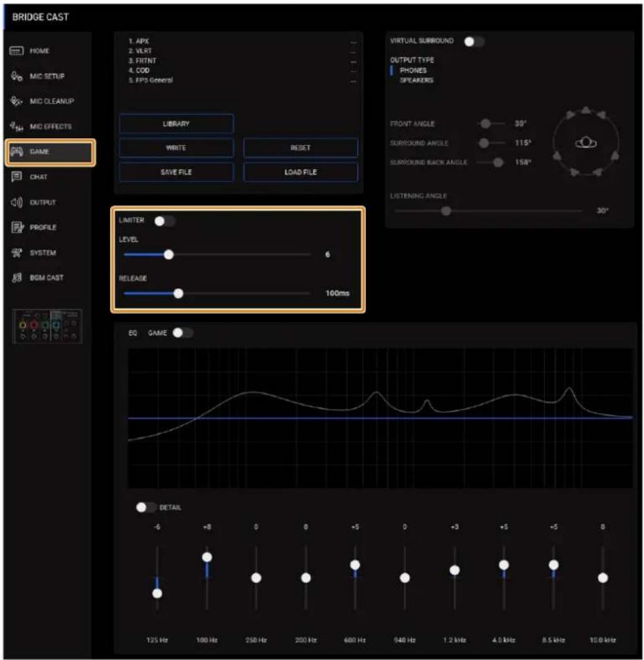Click the listener head icon in the surround diagram
The width and height of the screenshot is (644, 660).
coord(586,143)
